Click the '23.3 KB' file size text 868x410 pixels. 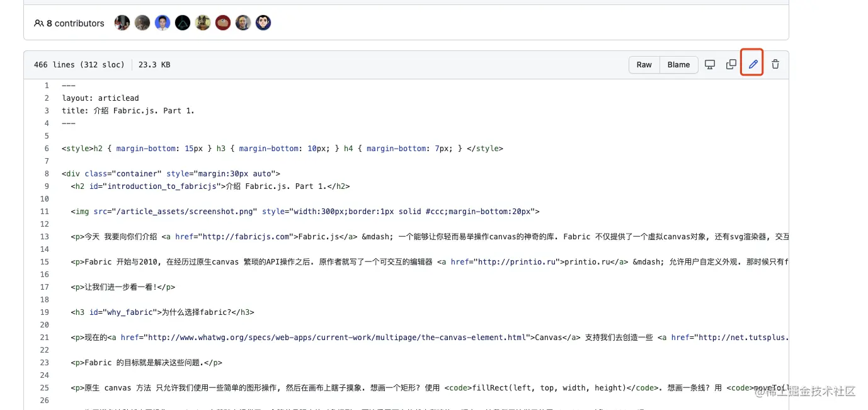click(154, 65)
